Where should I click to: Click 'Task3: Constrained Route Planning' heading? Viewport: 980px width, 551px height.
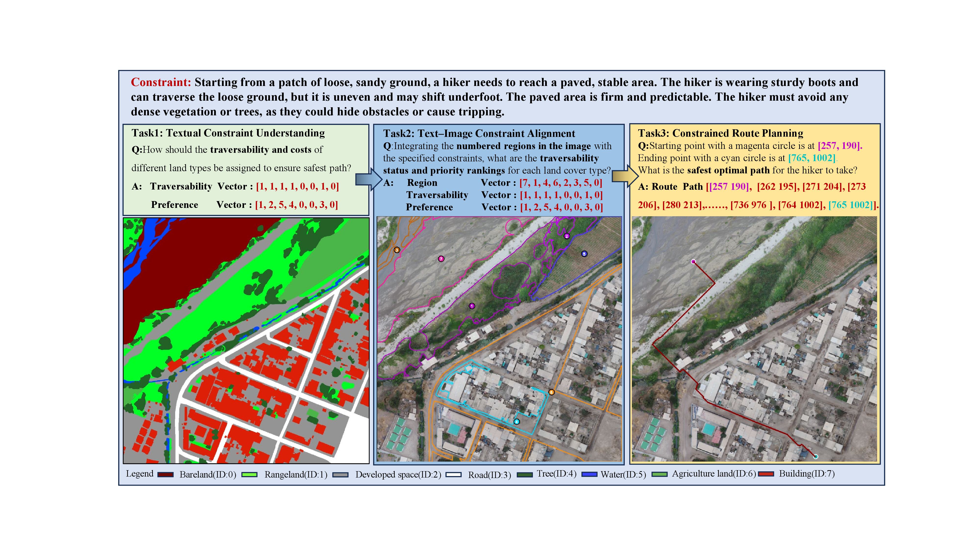pyautogui.click(x=721, y=133)
